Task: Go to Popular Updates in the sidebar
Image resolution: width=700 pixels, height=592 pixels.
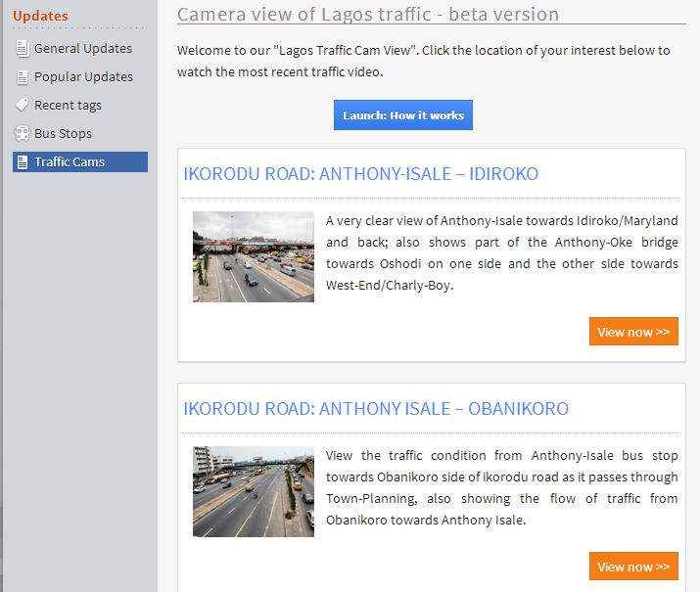Action: pos(83,76)
